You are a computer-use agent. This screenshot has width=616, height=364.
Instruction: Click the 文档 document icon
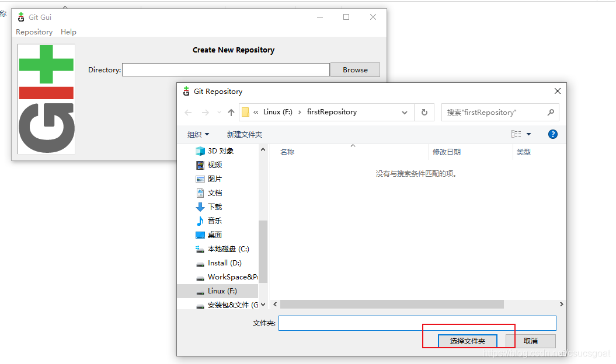click(200, 193)
